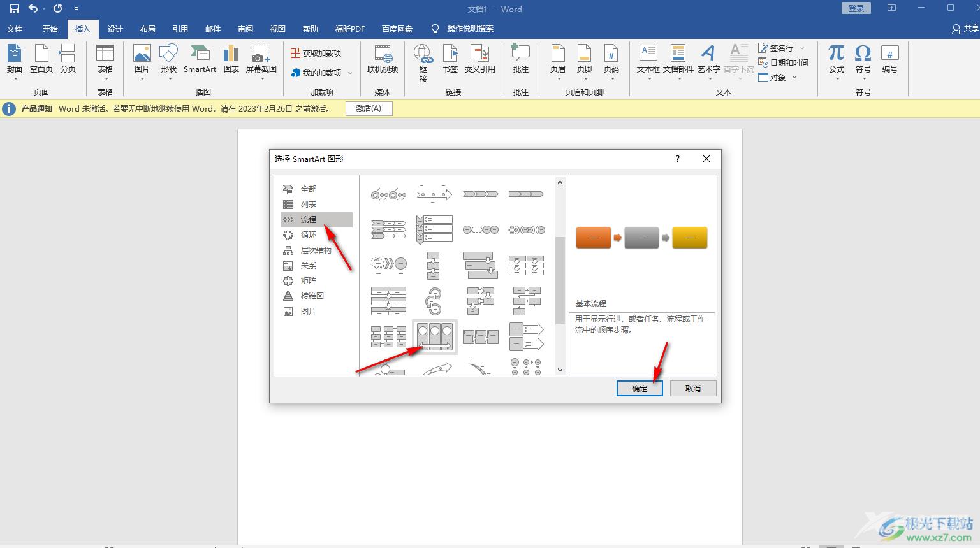Click the Save icon in quick access toolbar
Screen dimensions: 980x548
pyautogui.click(x=14, y=9)
